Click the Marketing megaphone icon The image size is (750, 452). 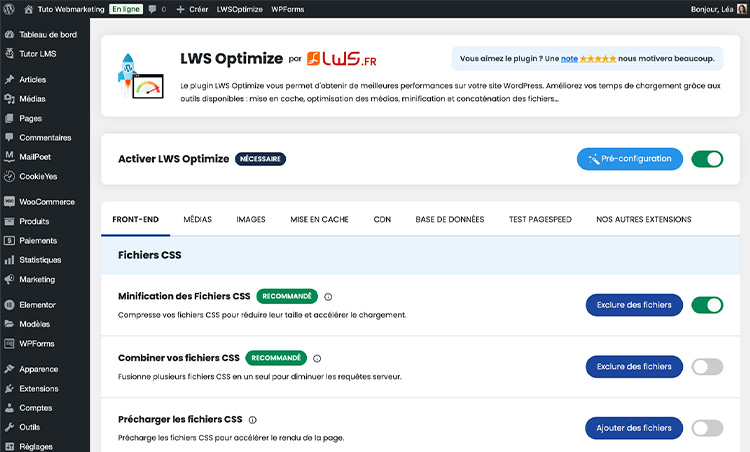pyautogui.click(x=10, y=279)
